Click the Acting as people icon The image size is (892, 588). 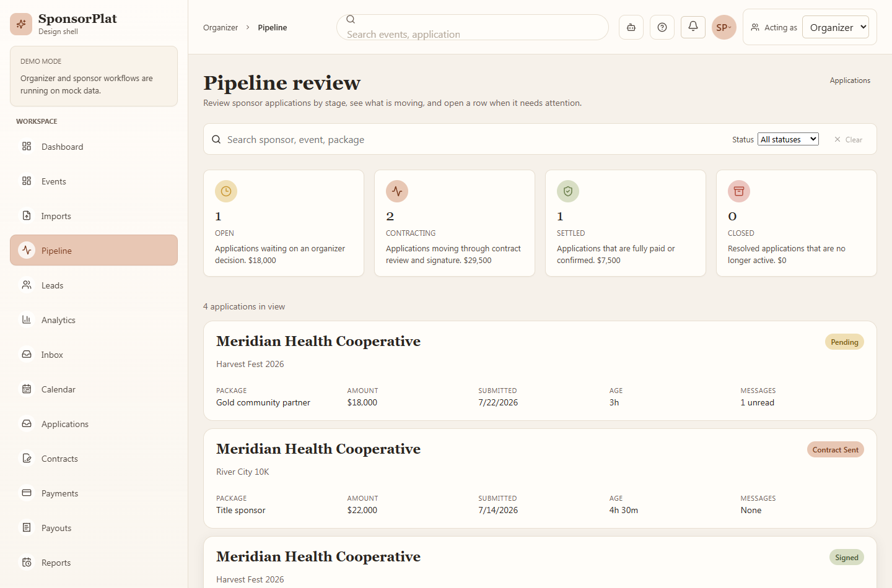[x=755, y=27]
